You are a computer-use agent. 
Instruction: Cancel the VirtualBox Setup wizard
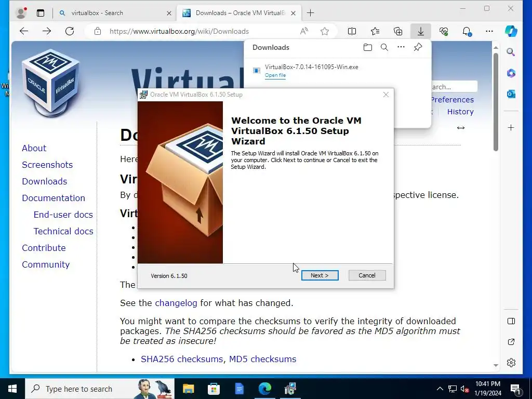pyautogui.click(x=367, y=275)
